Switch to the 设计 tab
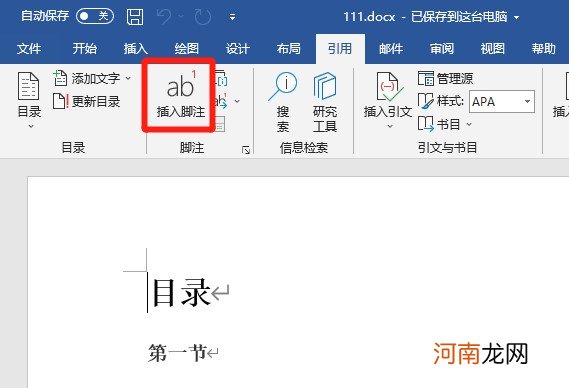This screenshot has width=569, height=388. pyautogui.click(x=238, y=48)
